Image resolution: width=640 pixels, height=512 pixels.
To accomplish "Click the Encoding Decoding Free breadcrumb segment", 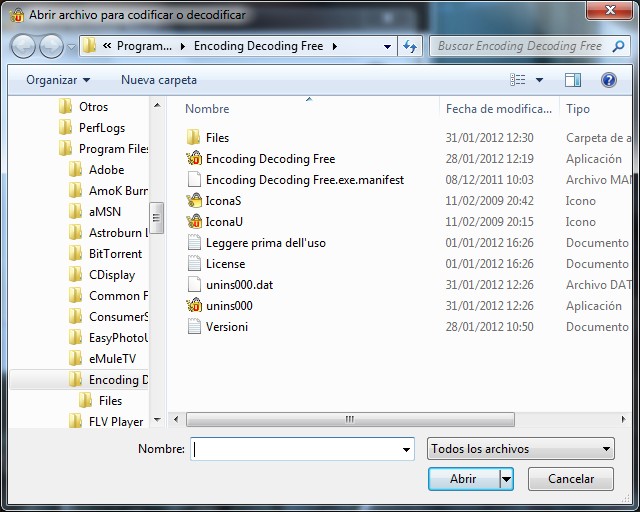I will [258, 46].
